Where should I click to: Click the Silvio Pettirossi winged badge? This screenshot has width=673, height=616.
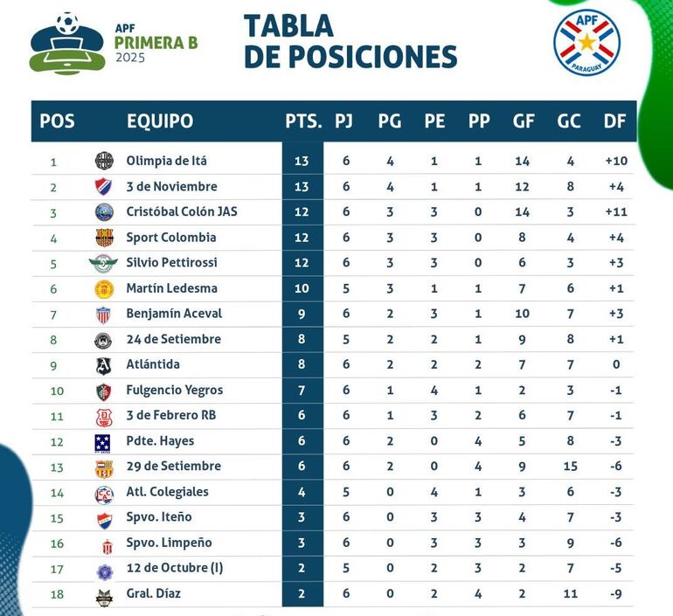pos(103,263)
